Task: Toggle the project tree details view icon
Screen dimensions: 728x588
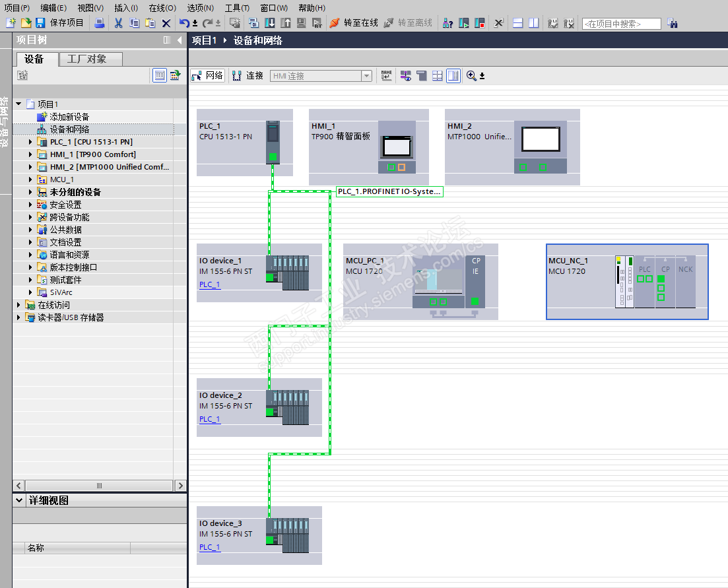Action: pos(160,75)
